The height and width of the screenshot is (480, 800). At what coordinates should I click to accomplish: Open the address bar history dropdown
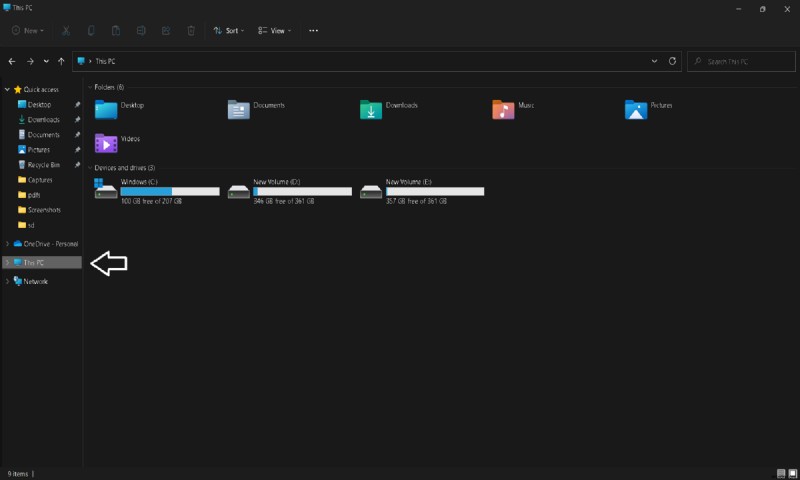pos(655,61)
